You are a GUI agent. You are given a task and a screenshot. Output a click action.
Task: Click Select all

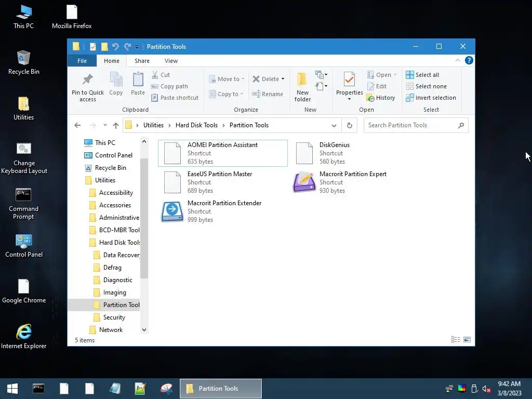(x=422, y=75)
